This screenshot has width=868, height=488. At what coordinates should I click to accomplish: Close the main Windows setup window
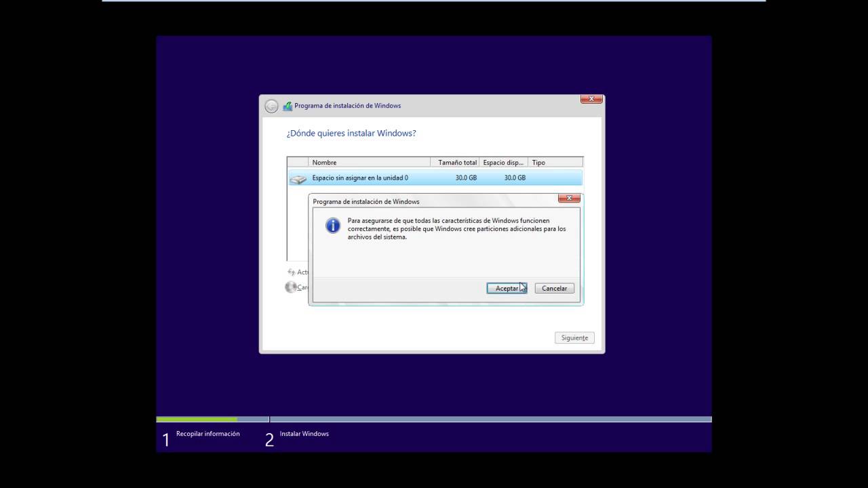(x=591, y=99)
